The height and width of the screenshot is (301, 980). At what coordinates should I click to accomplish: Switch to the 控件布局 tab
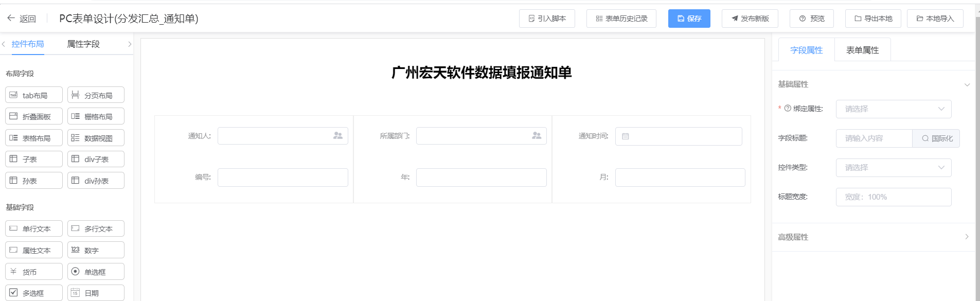(28, 44)
